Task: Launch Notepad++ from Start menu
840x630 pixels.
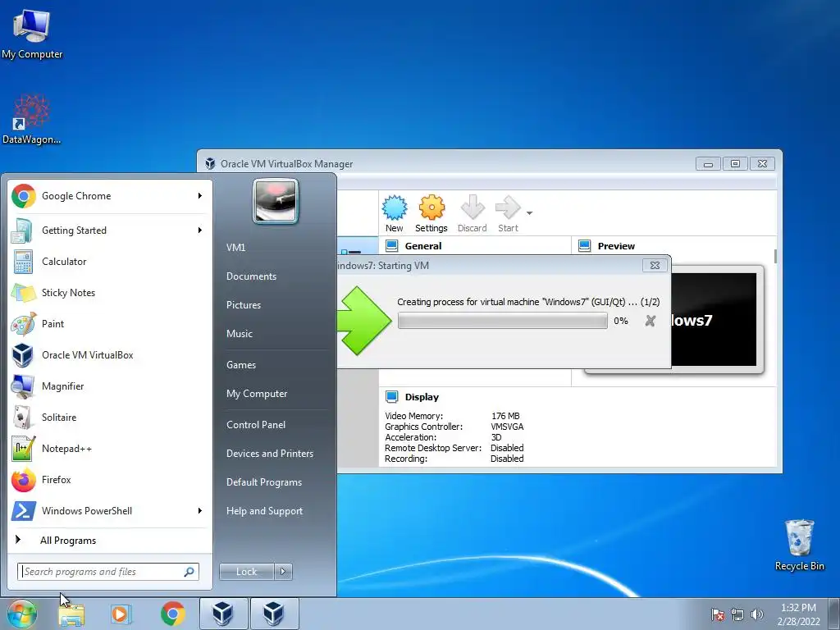Action: [110, 449]
